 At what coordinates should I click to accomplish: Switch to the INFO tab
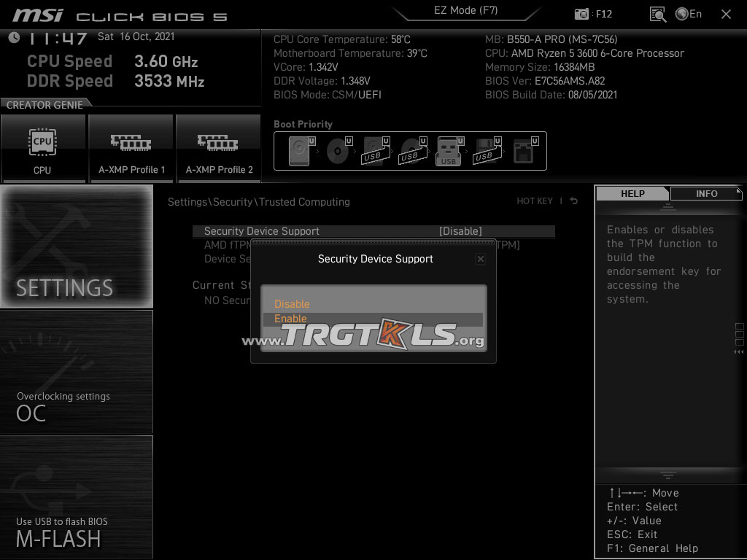(706, 194)
